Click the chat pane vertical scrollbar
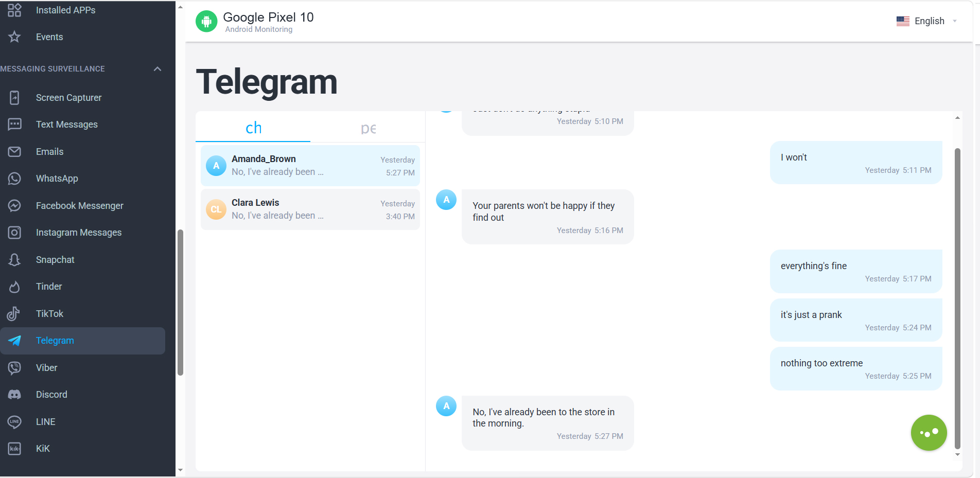This screenshot has width=980, height=478. click(957, 298)
